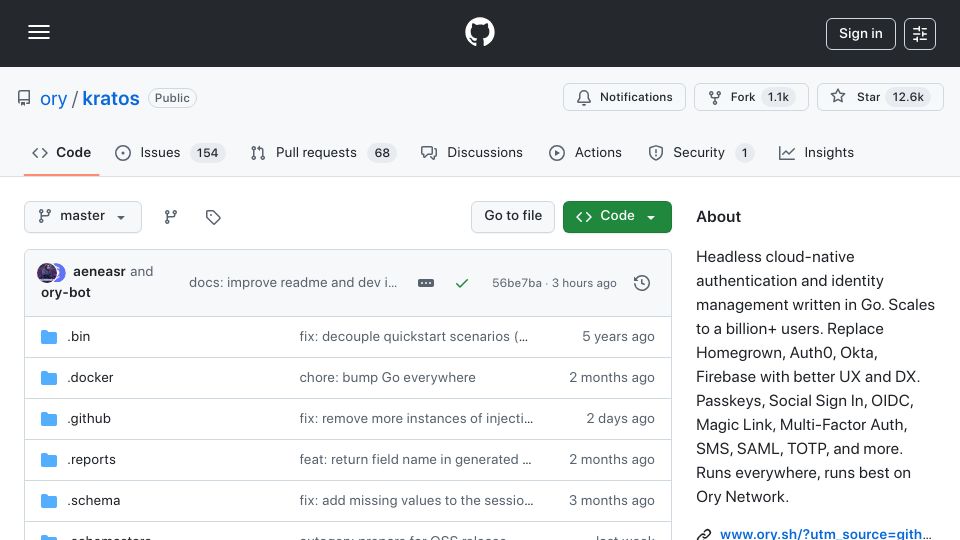Open 'fix: decouple quickstart scenarios' commit
Image resolution: width=960 pixels, height=540 pixels.
(x=413, y=337)
